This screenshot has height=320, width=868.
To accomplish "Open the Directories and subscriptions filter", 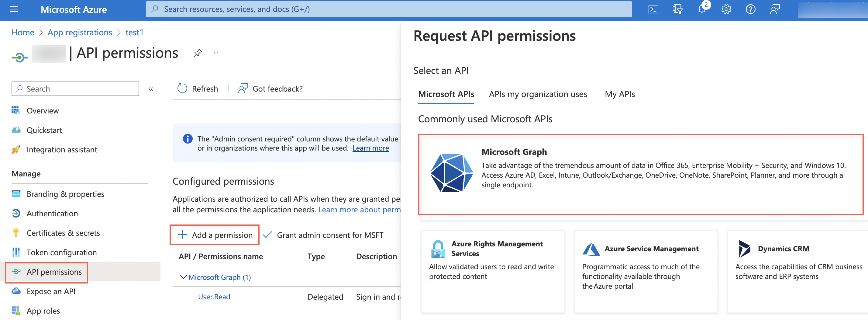I will (677, 9).
